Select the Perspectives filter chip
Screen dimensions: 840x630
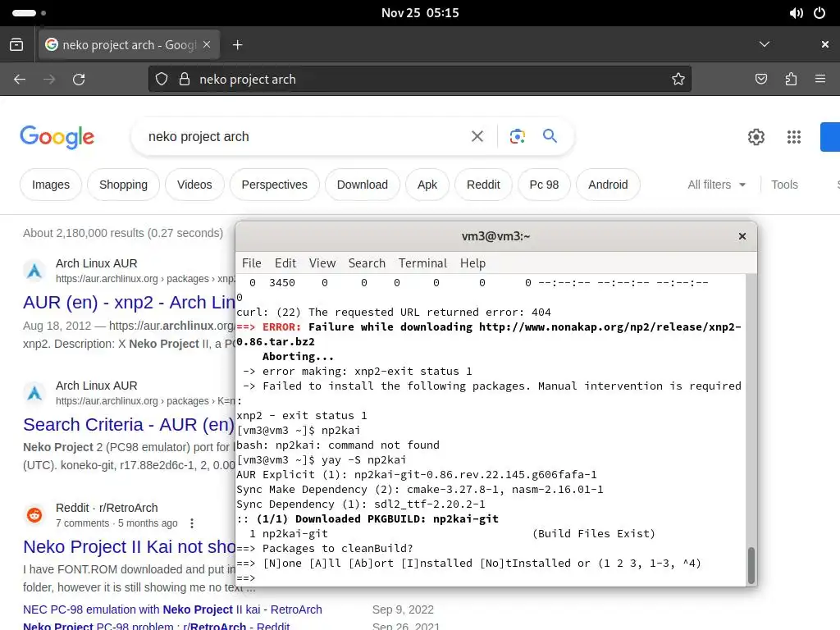[274, 185]
